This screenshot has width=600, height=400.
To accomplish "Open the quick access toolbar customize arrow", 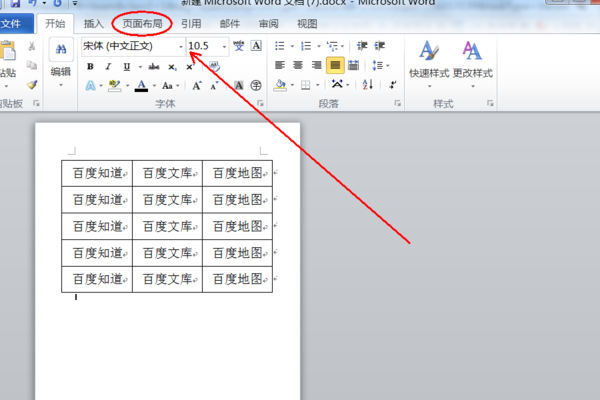I will pyautogui.click(x=75, y=3).
